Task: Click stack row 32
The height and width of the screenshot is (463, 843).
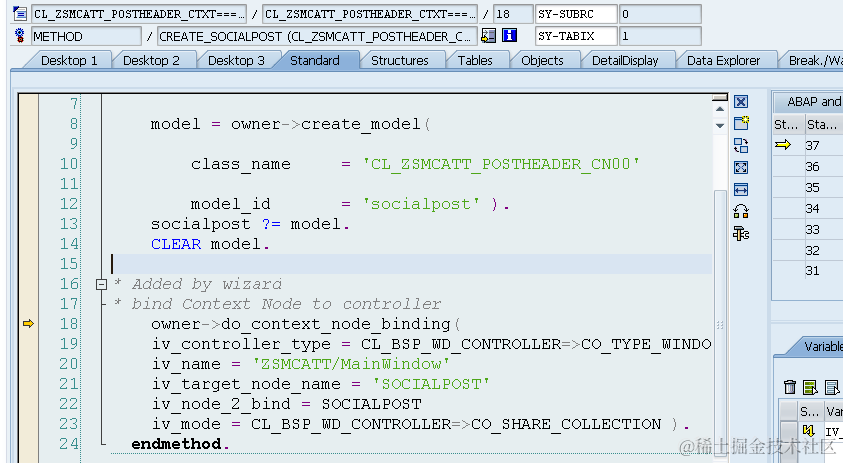Action: pos(808,251)
